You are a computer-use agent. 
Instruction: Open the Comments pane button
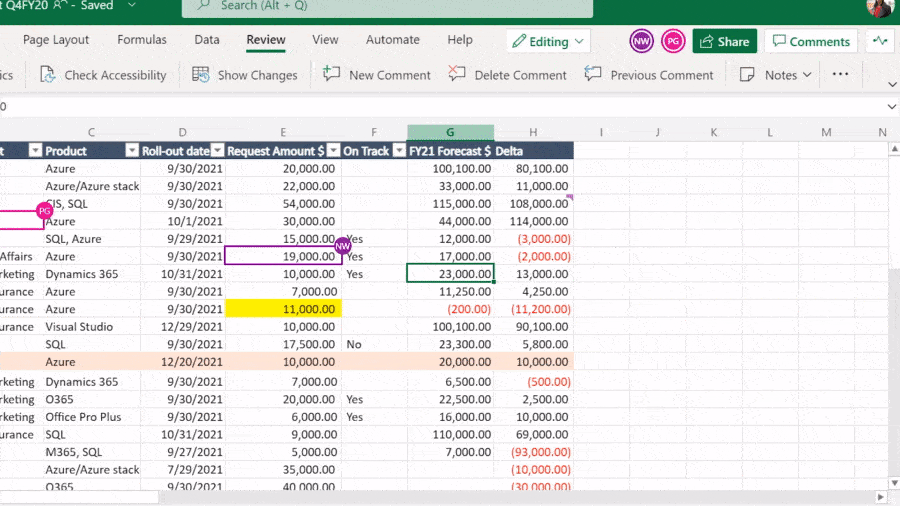click(808, 41)
